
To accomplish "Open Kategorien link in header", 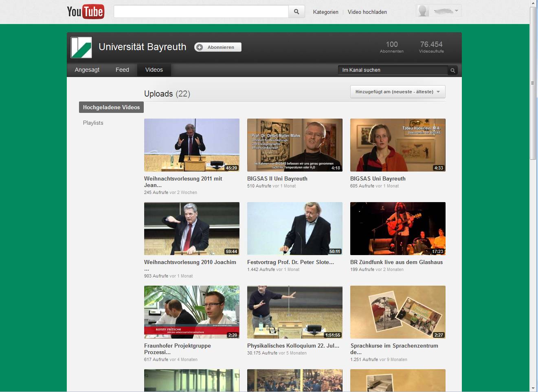I will [325, 12].
